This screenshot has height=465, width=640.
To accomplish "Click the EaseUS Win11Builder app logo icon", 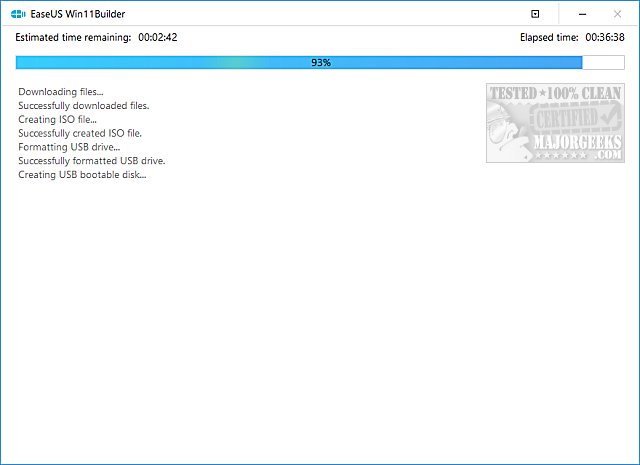I will point(18,14).
